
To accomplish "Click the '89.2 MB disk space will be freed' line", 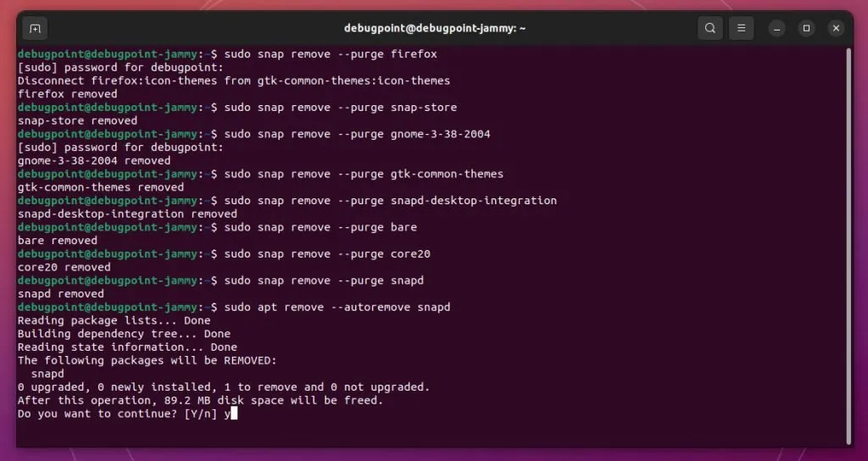I will point(200,400).
